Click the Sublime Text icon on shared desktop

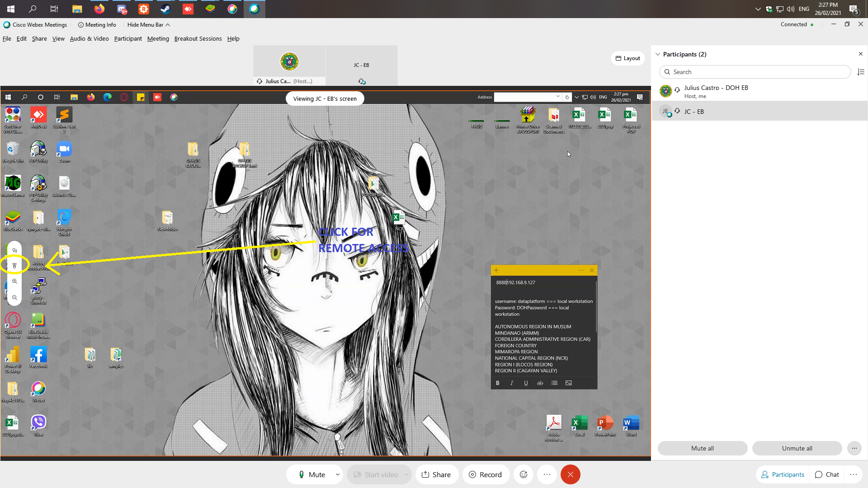click(x=64, y=120)
